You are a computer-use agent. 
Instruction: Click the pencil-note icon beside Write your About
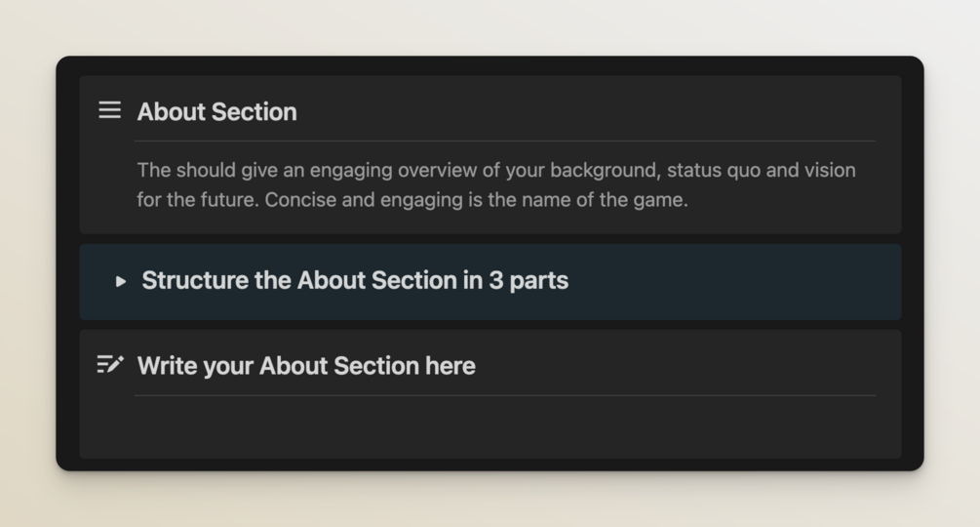(x=110, y=365)
